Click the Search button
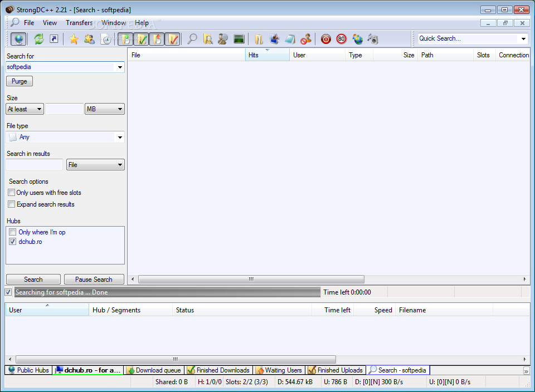Viewport: 535px width, 392px height. pos(33,280)
